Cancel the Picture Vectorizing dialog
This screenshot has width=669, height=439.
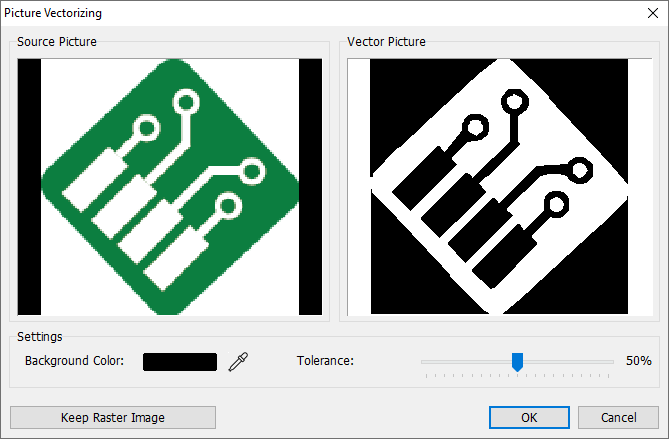[x=618, y=417]
